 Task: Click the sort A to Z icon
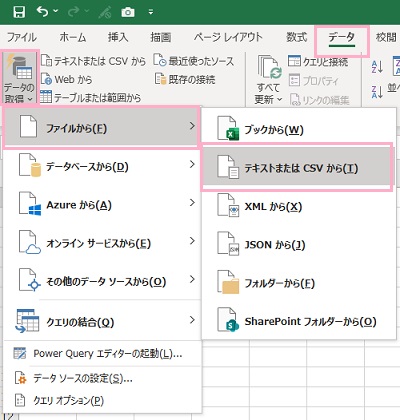tap(377, 67)
